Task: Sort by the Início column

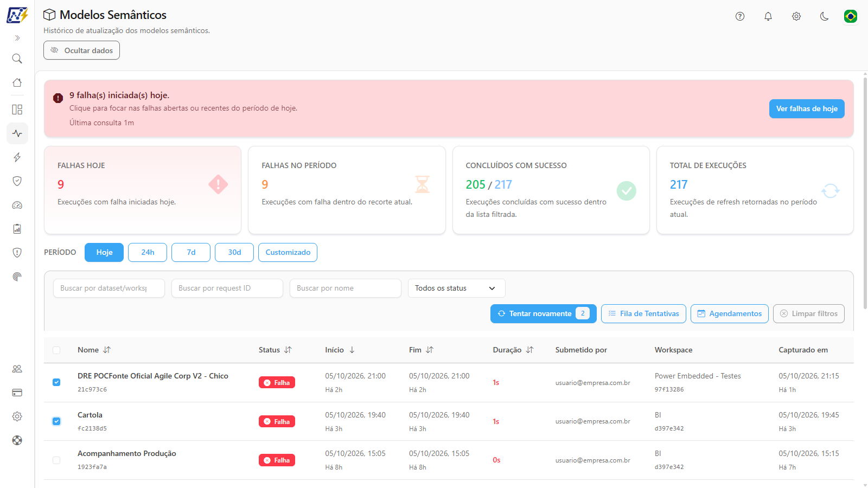Action: pyautogui.click(x=340, y=350)
